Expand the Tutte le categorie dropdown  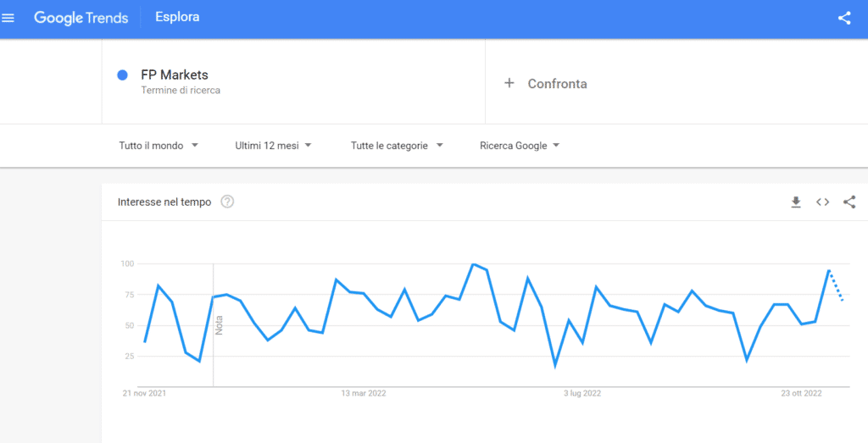(397, 146)
